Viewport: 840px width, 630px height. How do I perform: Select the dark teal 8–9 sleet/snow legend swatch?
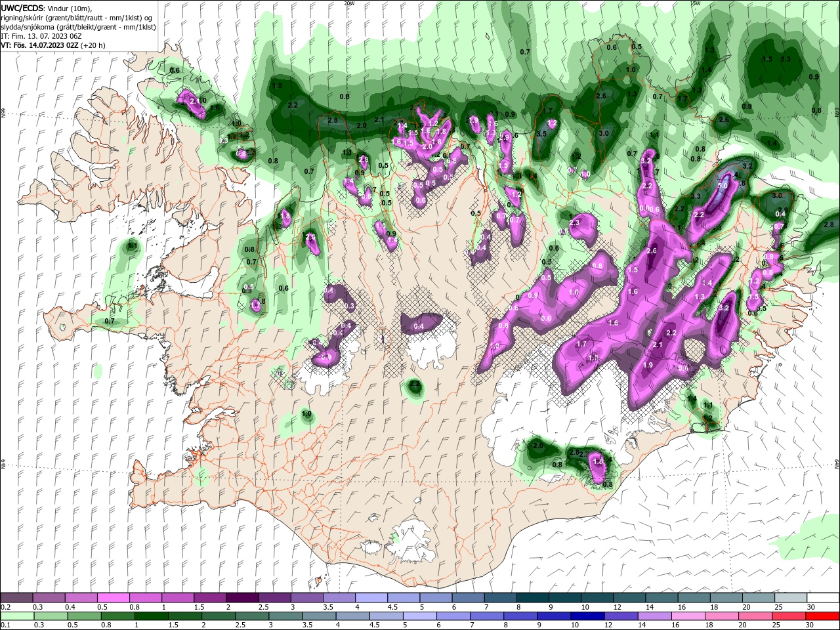[x=532, y=598]
